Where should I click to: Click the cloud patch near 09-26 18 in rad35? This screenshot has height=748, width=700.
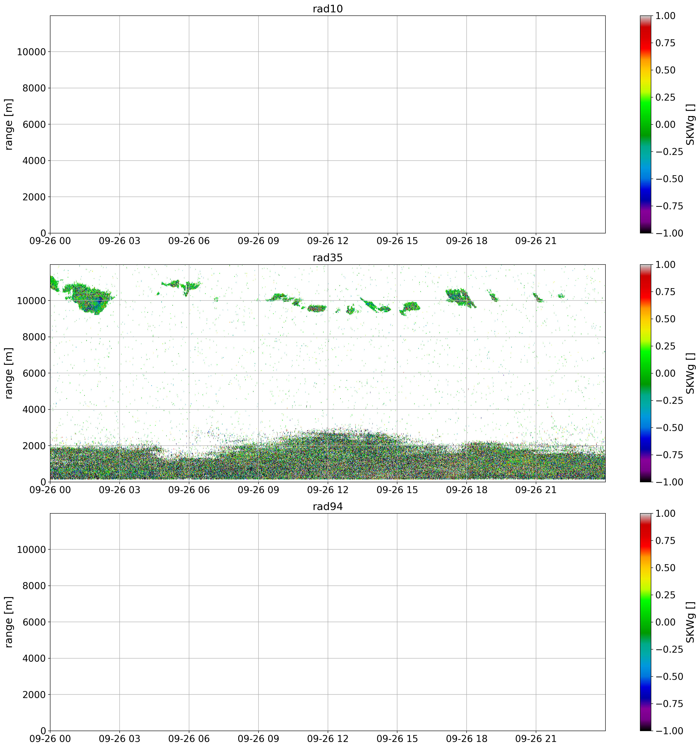coord(459,297)
